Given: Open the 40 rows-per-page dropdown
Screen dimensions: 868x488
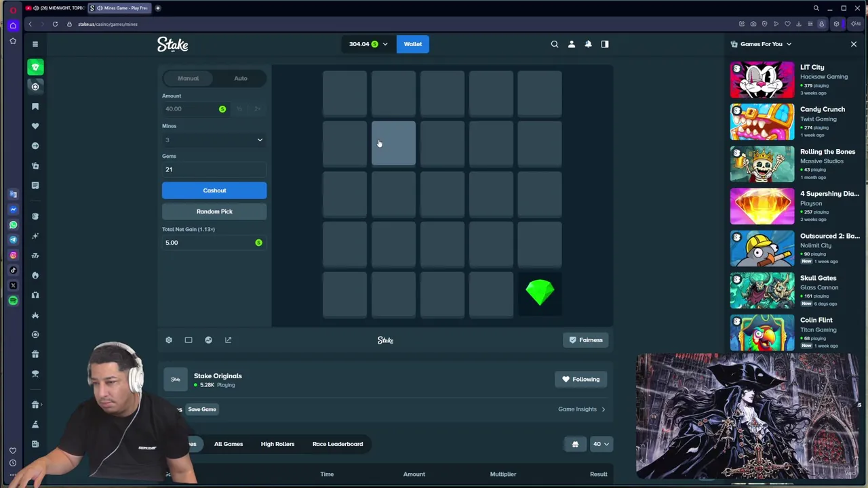Looking at the screenshot, I should coord(601,444).
